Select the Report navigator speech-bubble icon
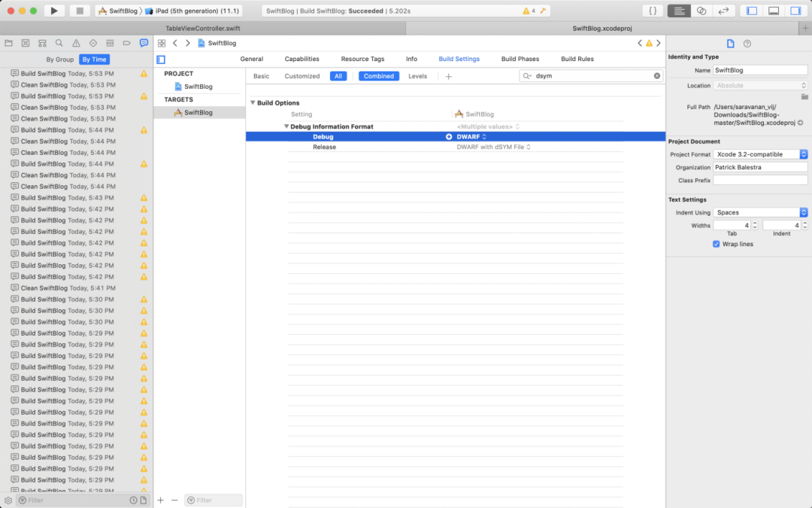Image resolution: width=812 pixels, height=508 pixels. click(144, 43)
